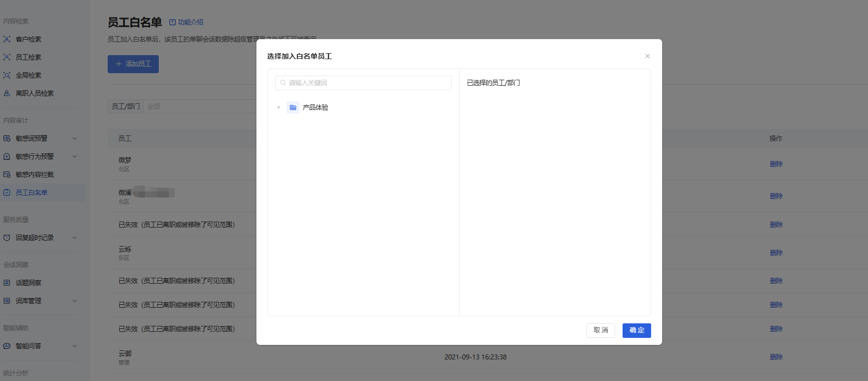Open the 功能介绍 help link
Image resolution: width=868 pixels, height=381 pixels.
pyautogui.click(x=186, y=22)
